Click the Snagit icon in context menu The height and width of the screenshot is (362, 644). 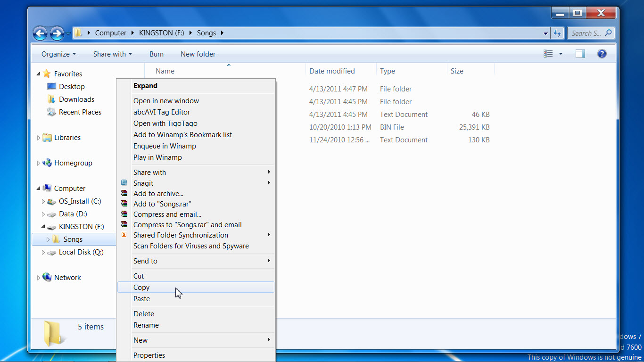(x=124, y=183)
